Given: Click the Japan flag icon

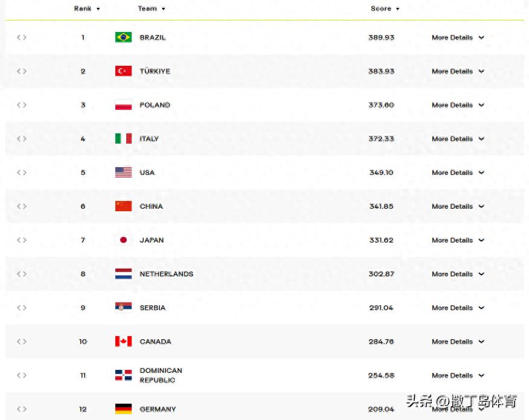Looking at the screenshot, I should (123, 240).
